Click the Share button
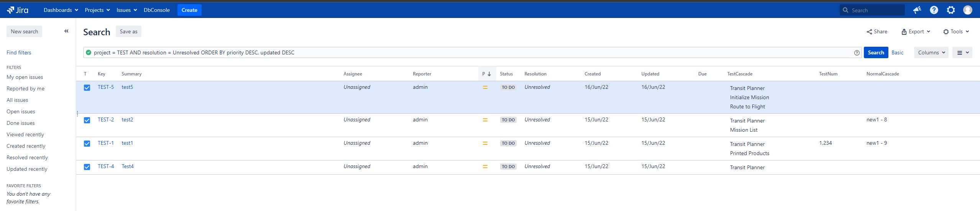 tap(877, 31)
